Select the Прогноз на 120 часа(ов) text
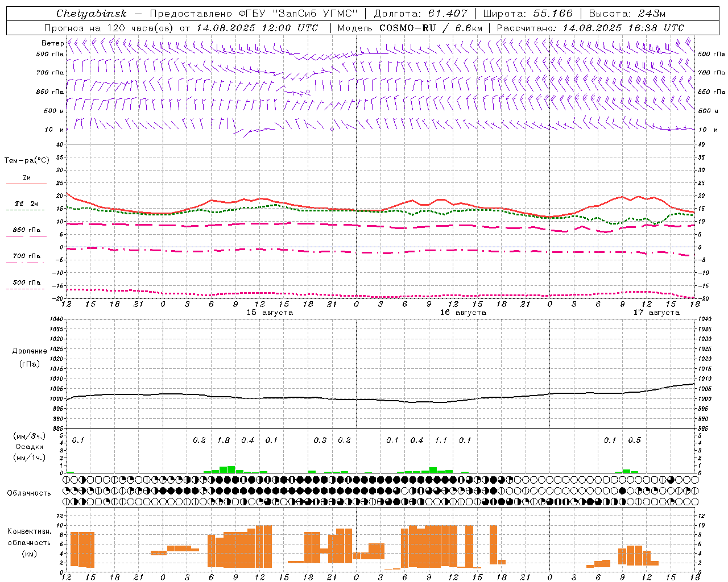 point(110,28)
